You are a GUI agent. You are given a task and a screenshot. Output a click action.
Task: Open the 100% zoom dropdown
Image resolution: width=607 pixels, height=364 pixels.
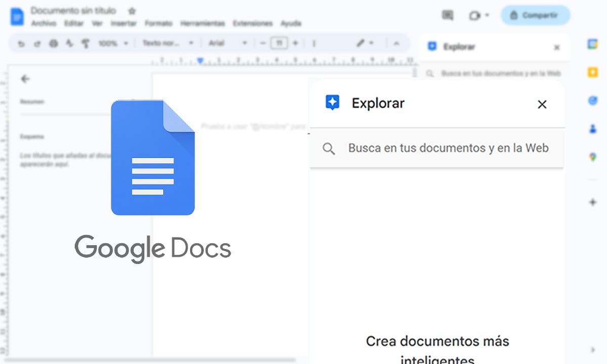[113, 43]
